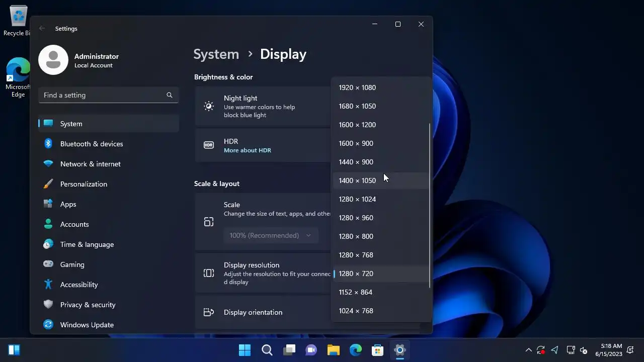Click the Accounts person icon
This screenshot has height=362, width=644.
click(x=48, y=224)
